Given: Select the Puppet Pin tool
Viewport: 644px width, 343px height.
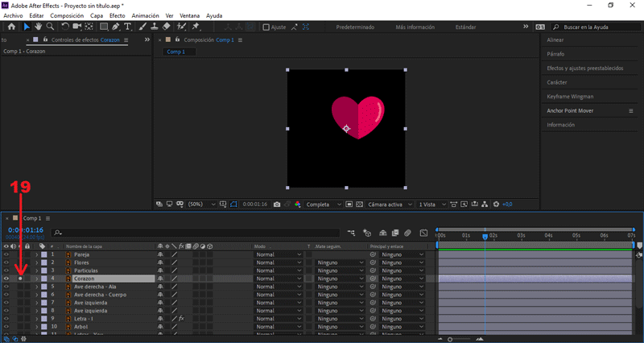Looking at the screenshot, I should (x=196, y=27).
